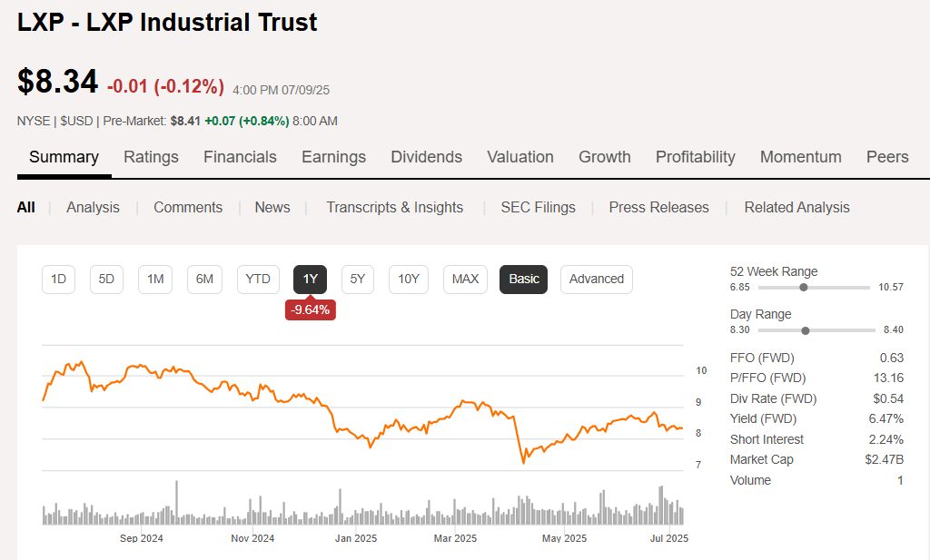Open SEC Filings section

click(x=538, y=207)
